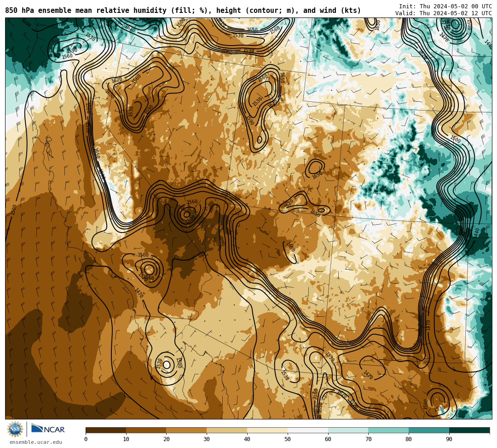
Task: Click the NSF logo
Action: coord(15,429)
